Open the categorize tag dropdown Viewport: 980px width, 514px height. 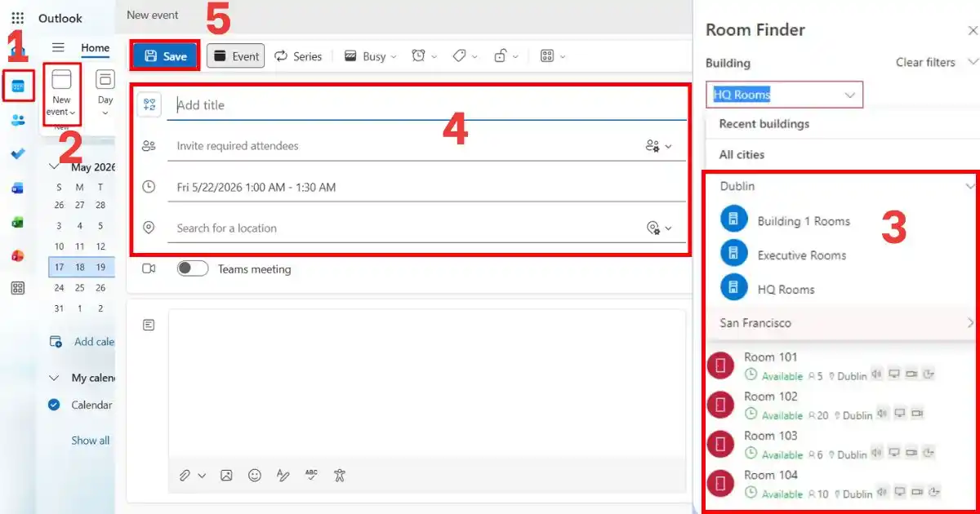(x=465, y=55)
